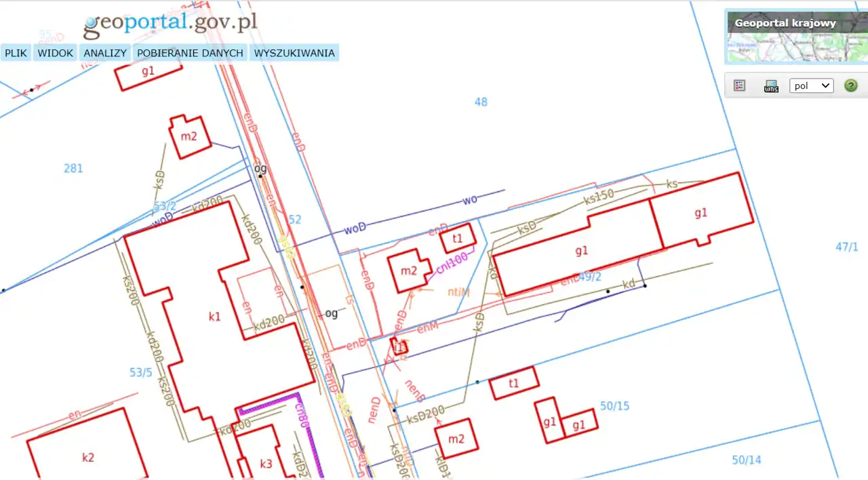
Task: Select parcel 50/14 on the map
Action: coord(746,460)
